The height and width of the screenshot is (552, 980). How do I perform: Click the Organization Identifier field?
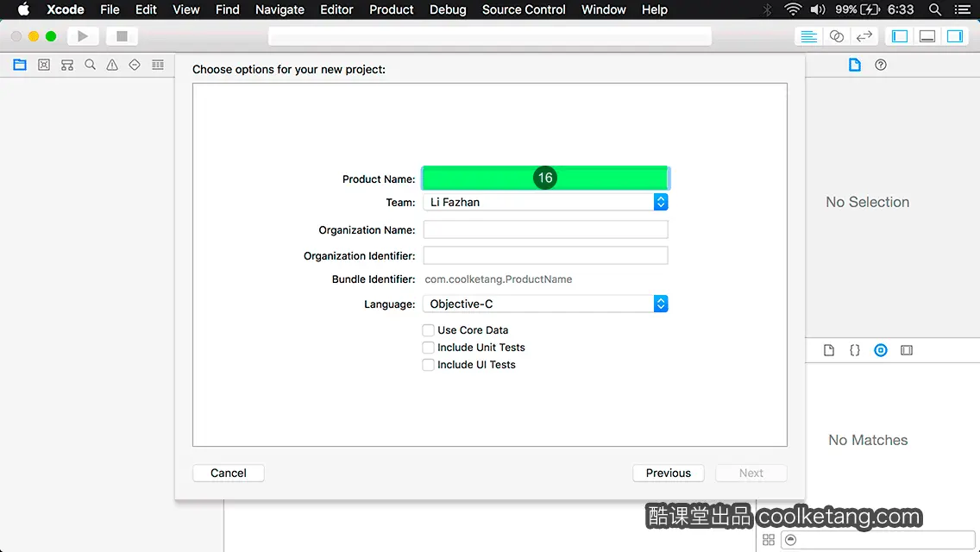click(x=545, y=255)
